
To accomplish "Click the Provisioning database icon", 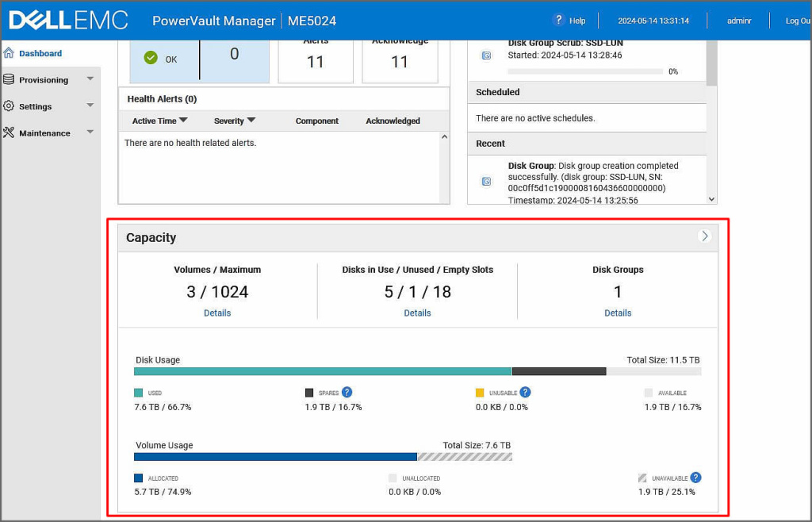I will pyautogui.click(x=9, y=79).
